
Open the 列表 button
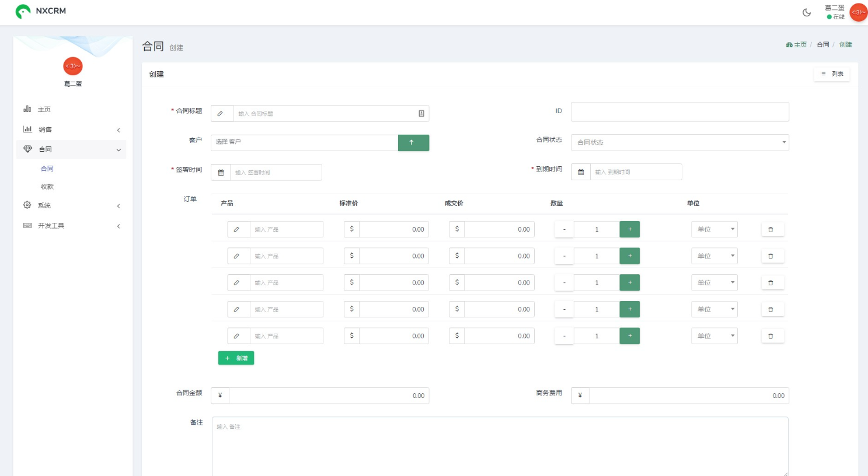coord(832,74)
